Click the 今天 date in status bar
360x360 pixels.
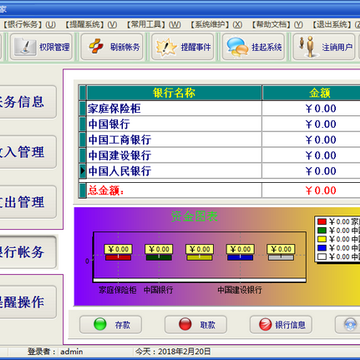pyautogui.click(x=173, y=351)
